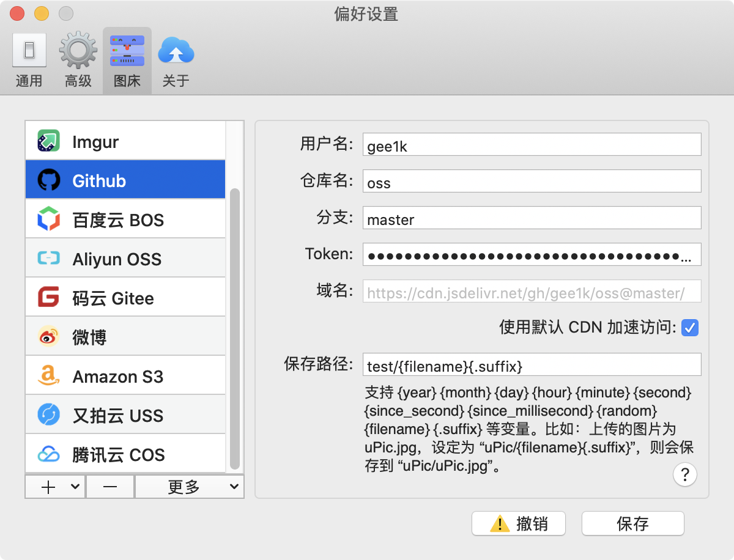This screenshot has width=734, height=560.
Task: Click the 域名 domain field
Action: pos(532,292)
